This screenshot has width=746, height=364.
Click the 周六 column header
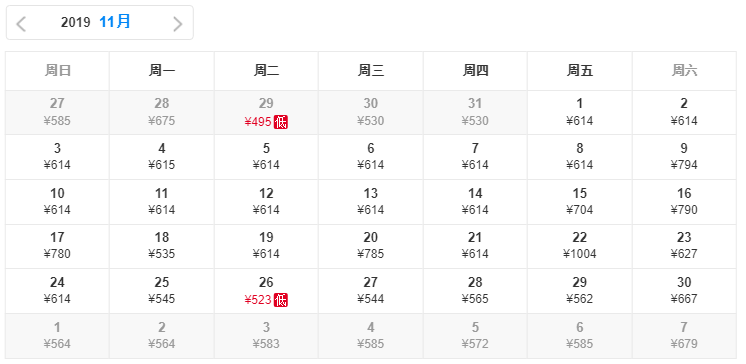pos(684,71)
